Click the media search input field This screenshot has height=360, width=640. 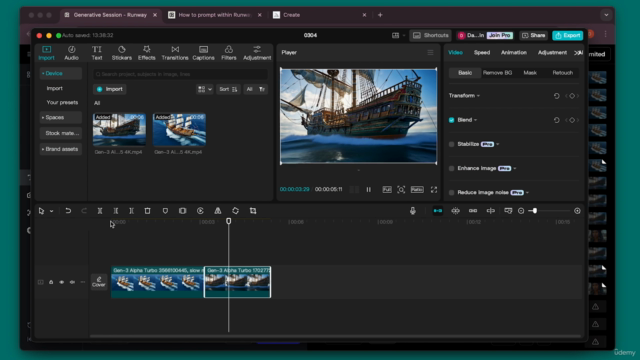[x=180, y=74]
